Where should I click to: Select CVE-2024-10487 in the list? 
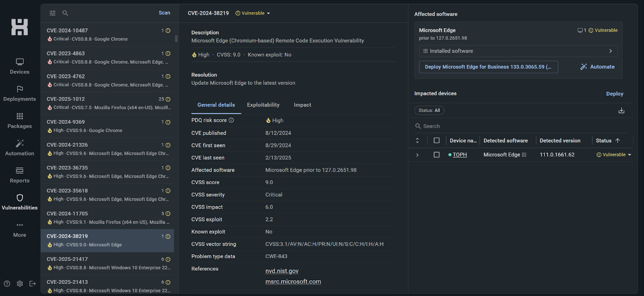pos(107,35)
